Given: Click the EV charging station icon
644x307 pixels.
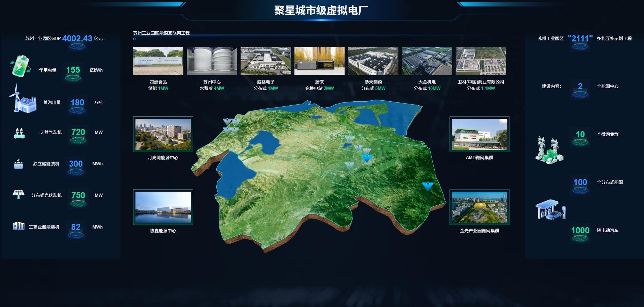Looking at the screenshot, I should [x=551, y=210].
